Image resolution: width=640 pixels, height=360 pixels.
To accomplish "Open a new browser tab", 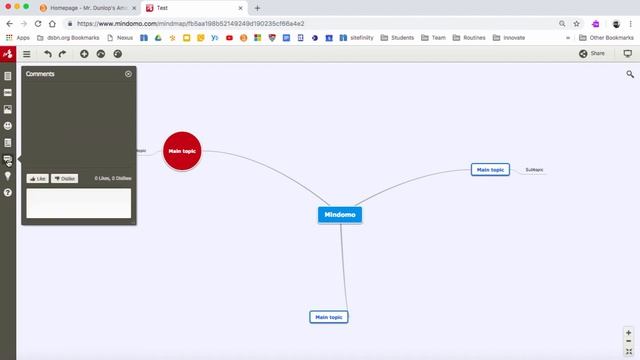I will [x=257, y=8].
